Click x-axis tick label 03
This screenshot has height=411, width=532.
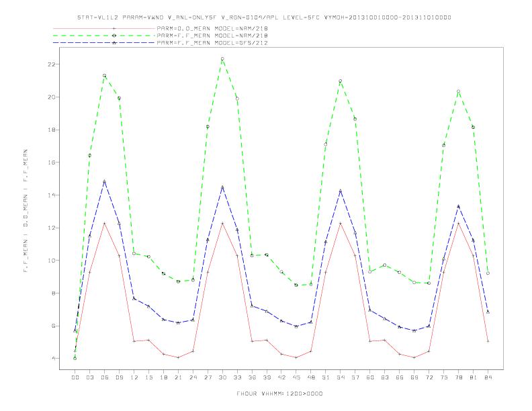(89, 377)
